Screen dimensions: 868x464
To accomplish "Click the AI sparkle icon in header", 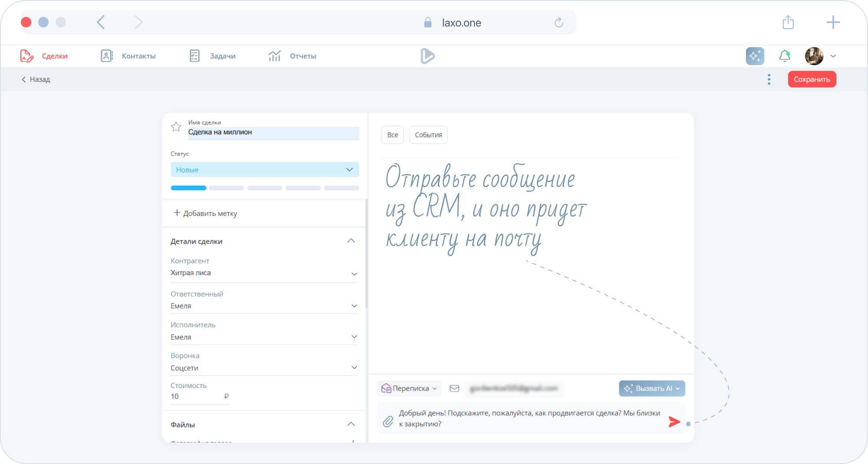I will (x=755, y=56).
